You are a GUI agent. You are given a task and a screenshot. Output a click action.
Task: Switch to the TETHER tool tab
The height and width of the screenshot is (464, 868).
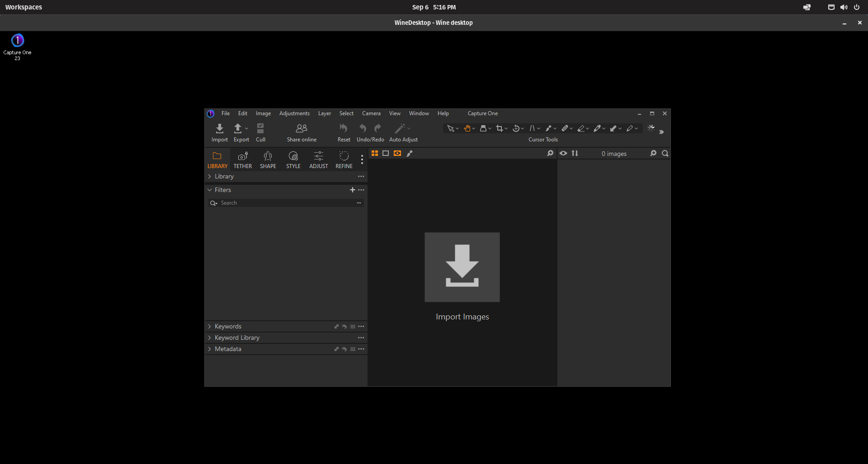[x=243, y=159]
